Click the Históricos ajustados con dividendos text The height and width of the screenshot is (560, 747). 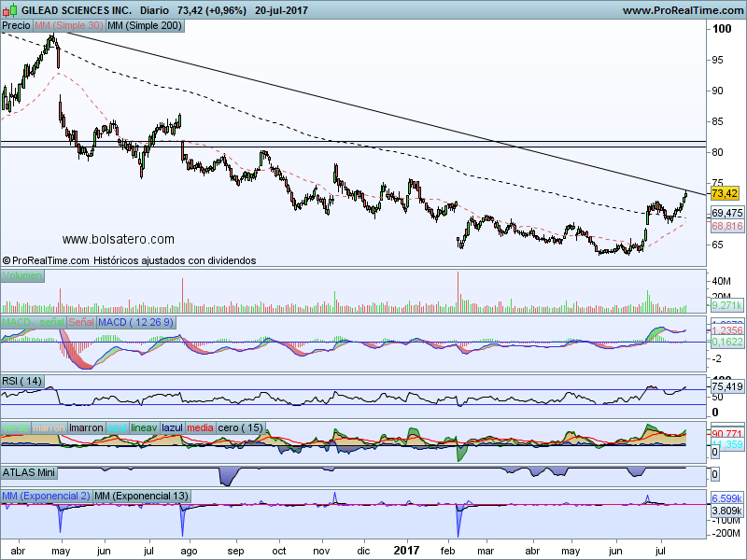(x=175, y=260)
